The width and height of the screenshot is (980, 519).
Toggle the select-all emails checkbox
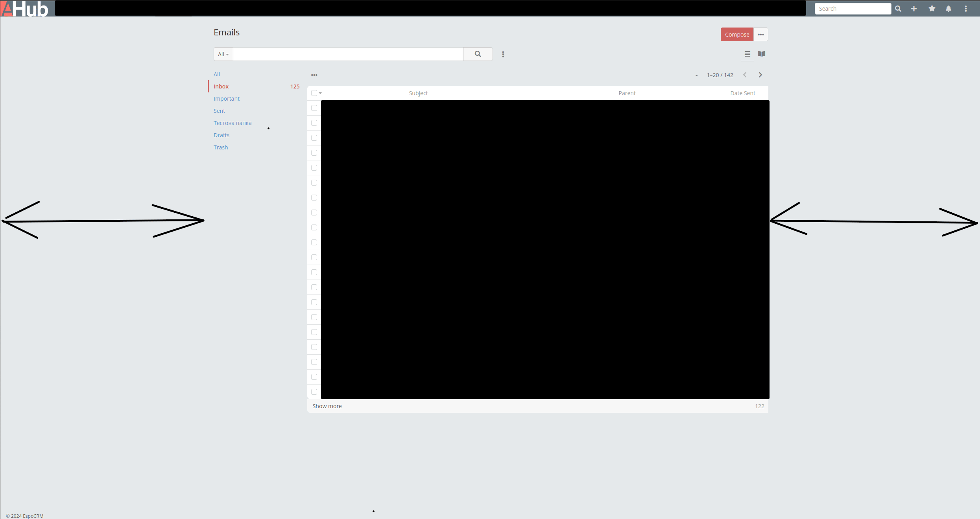[314, 93]
